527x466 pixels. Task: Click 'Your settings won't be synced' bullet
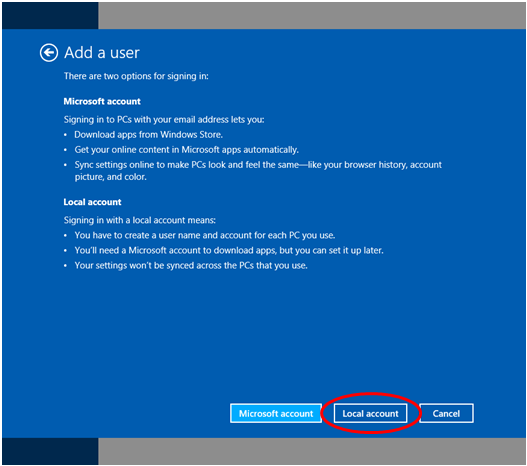(x=191, y=265)
